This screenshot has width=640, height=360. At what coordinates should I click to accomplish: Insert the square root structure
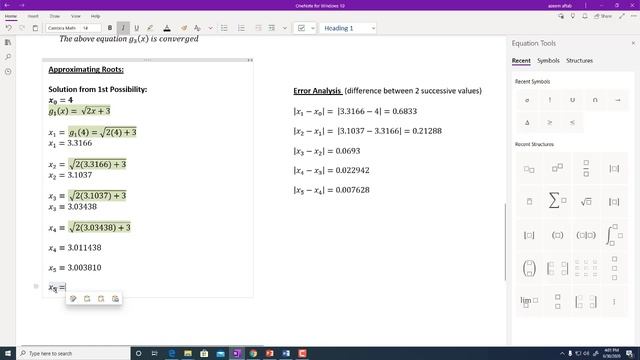tap(586, 201)
